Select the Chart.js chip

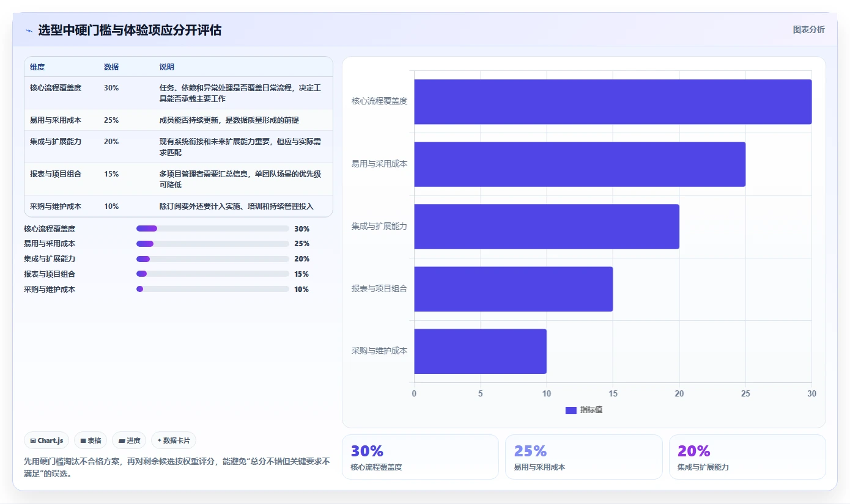point(46,440)
